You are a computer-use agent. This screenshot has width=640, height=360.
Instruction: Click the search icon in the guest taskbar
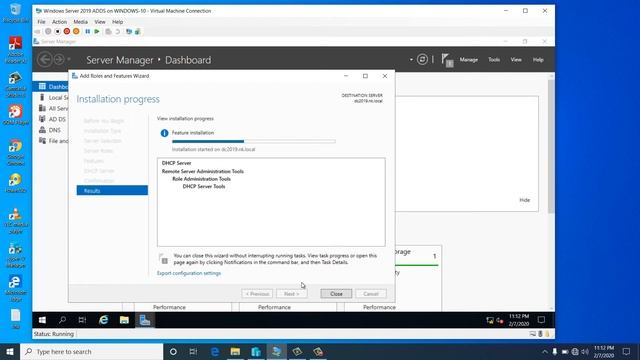coord(62,320)
